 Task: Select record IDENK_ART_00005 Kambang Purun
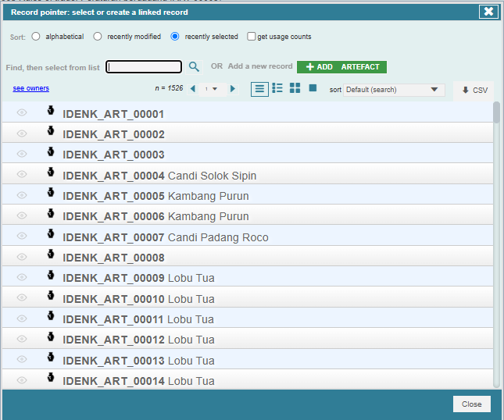248,194
